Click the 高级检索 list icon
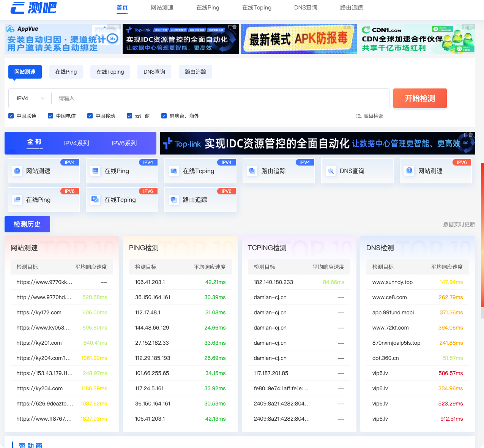The height and width of the screenshot is (448, 484). (359, 116)
